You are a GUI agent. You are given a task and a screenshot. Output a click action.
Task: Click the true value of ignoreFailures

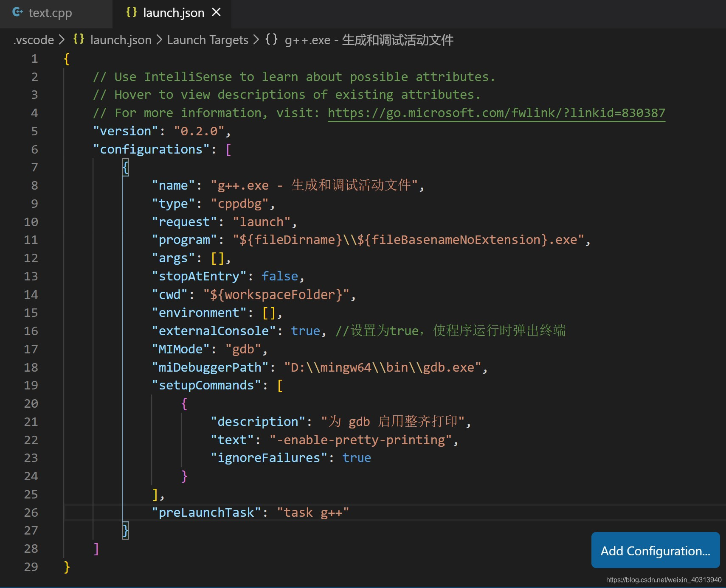click(x=357, y=458)
